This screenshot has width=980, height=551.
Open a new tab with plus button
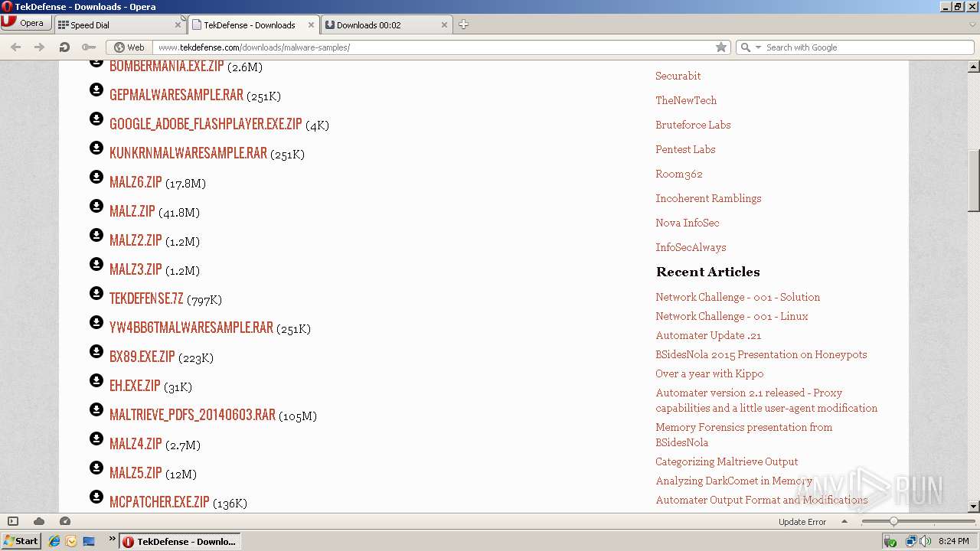pyautogui.click(x=463, y=24)
